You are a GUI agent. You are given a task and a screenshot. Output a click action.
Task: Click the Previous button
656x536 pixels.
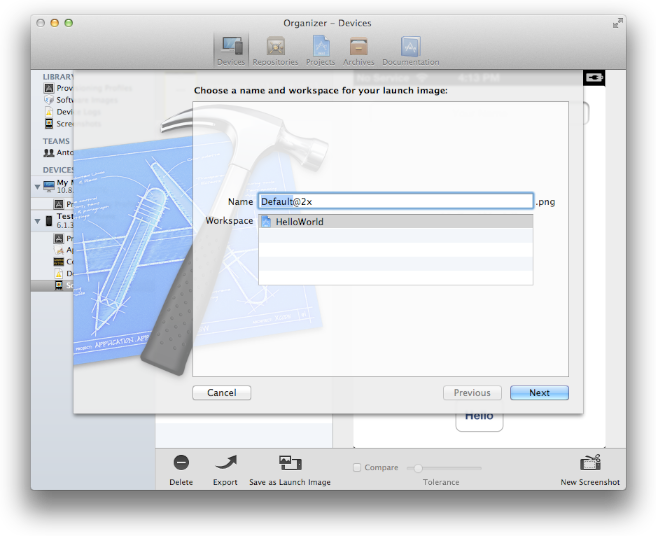(472, 393)
